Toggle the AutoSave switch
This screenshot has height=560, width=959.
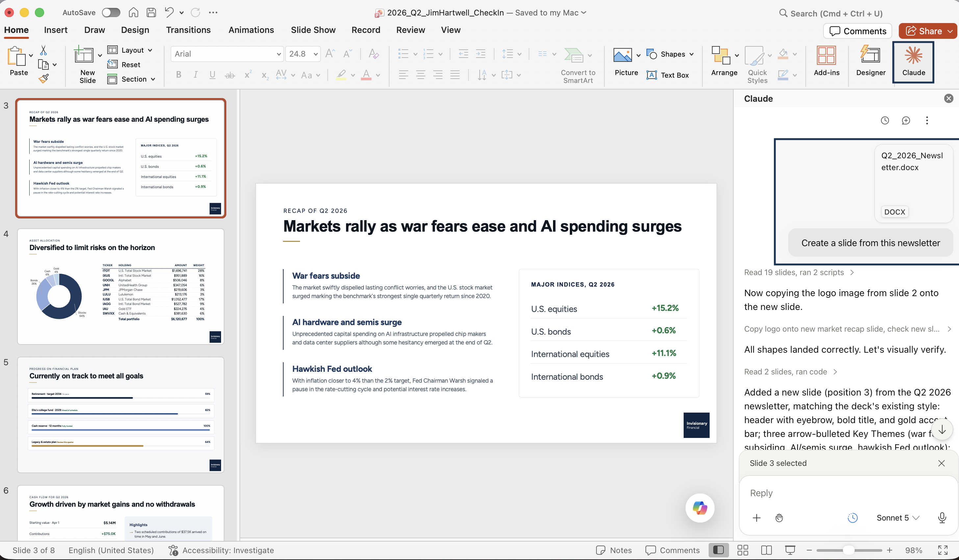[111, 13]
